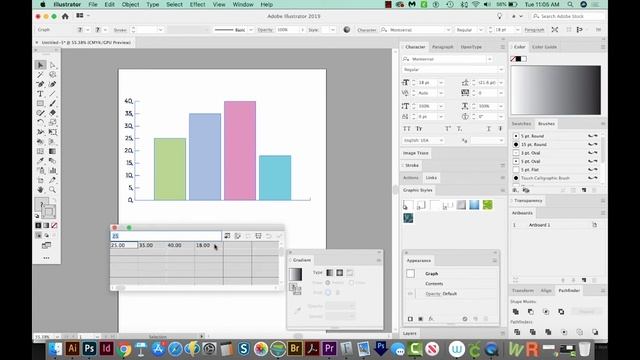This screenshot has height=360, width=640.
Task: Open Chrome from the dock
Action: pos(124,349)
